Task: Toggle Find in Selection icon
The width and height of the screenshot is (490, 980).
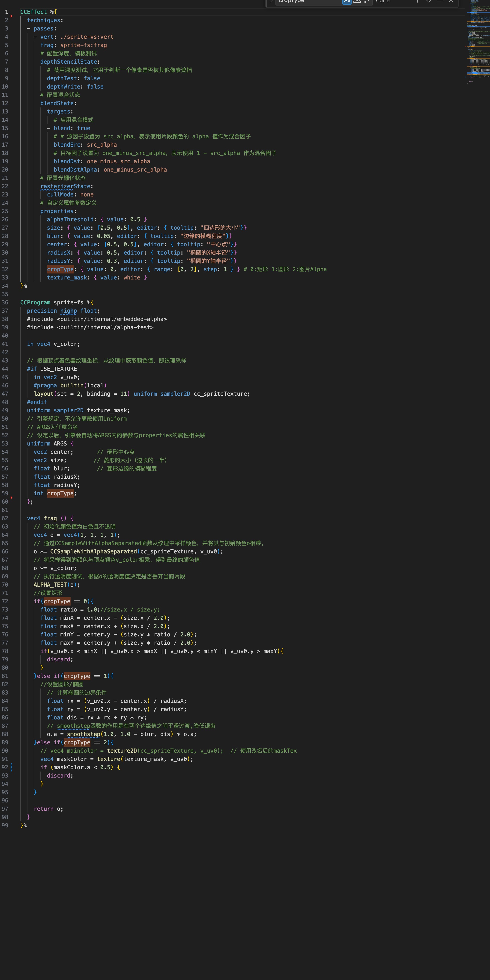Action: 440,2
